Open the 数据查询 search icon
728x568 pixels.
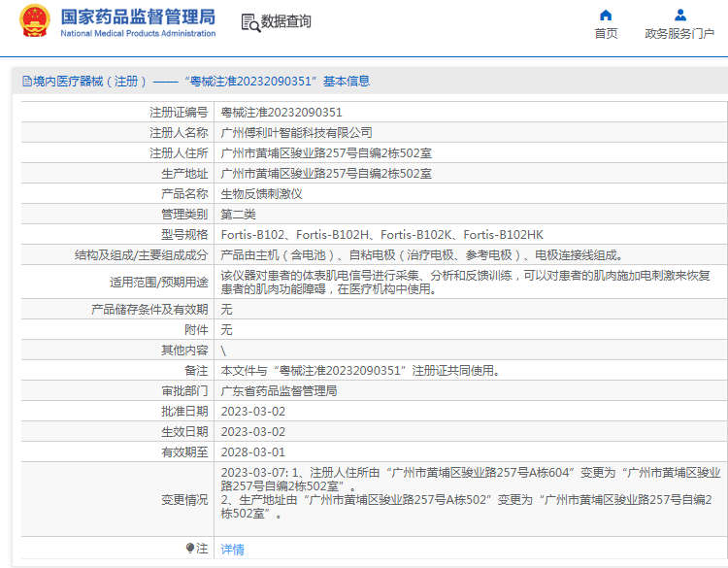(x=250, y=22)
